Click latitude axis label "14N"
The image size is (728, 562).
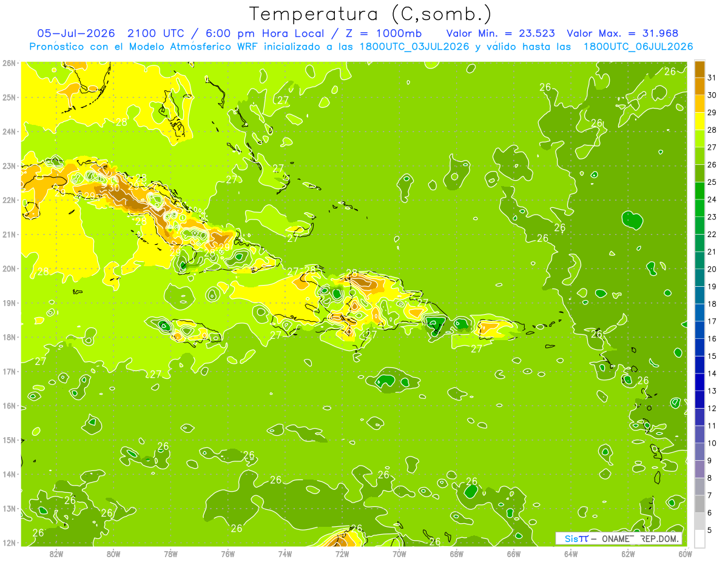[9, 474]
